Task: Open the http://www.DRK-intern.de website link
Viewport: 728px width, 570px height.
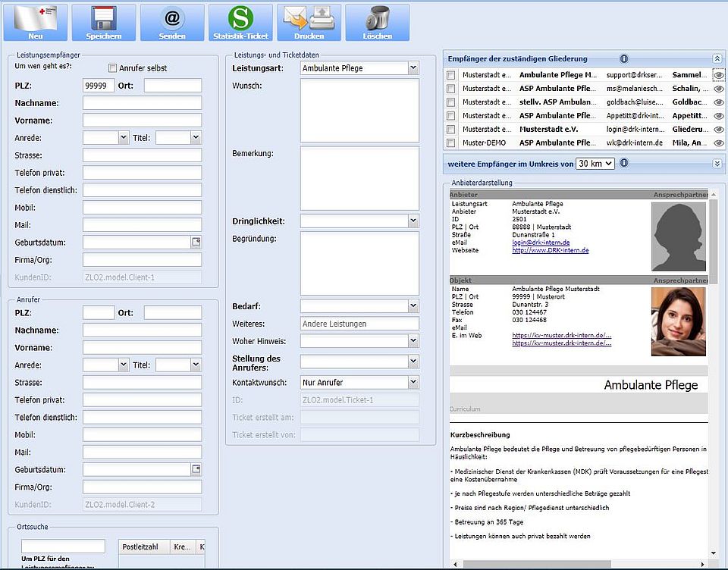Action: coord(551,250)
